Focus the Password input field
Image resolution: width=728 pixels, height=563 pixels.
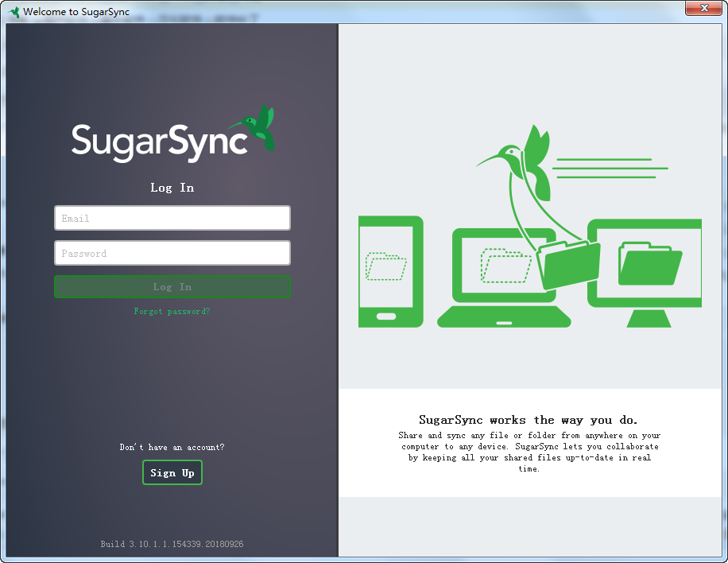(172, 253)
